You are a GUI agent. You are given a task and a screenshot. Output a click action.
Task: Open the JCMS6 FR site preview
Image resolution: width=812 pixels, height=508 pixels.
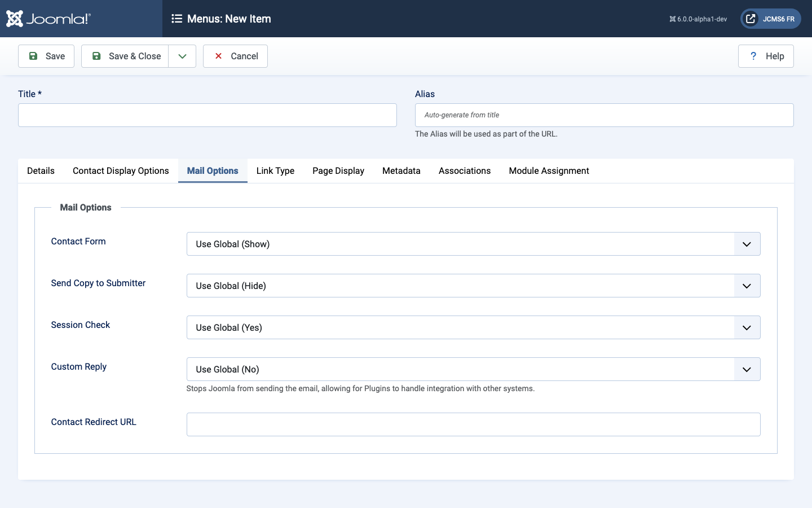[770, 19]
